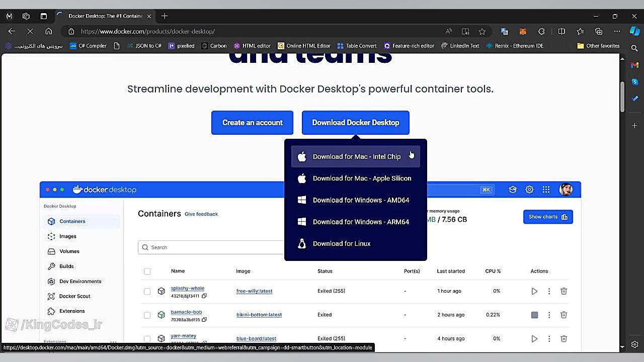644x362 pixels.
Task: Open Other favorites folder
Action: click(x=598, y=46)
